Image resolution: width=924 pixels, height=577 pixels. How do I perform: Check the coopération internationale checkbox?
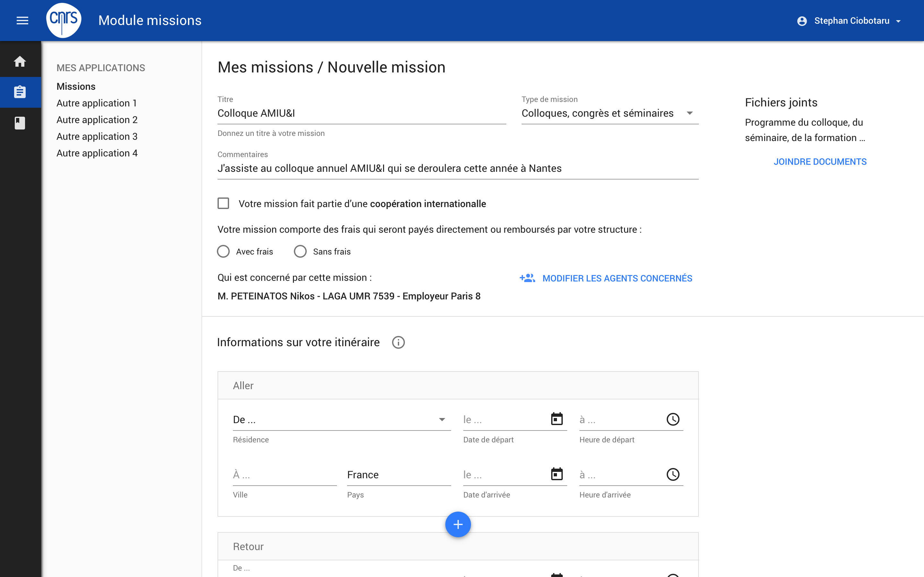pos(223,203)
